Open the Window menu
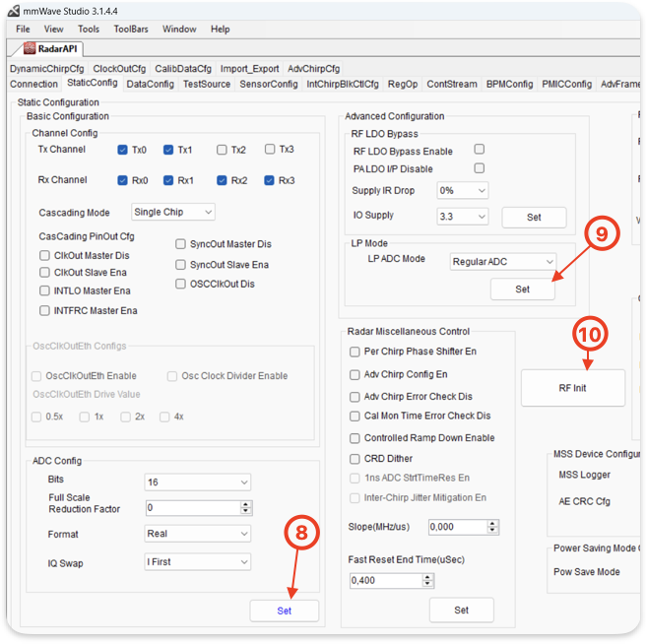 click(x=179, y=30)
